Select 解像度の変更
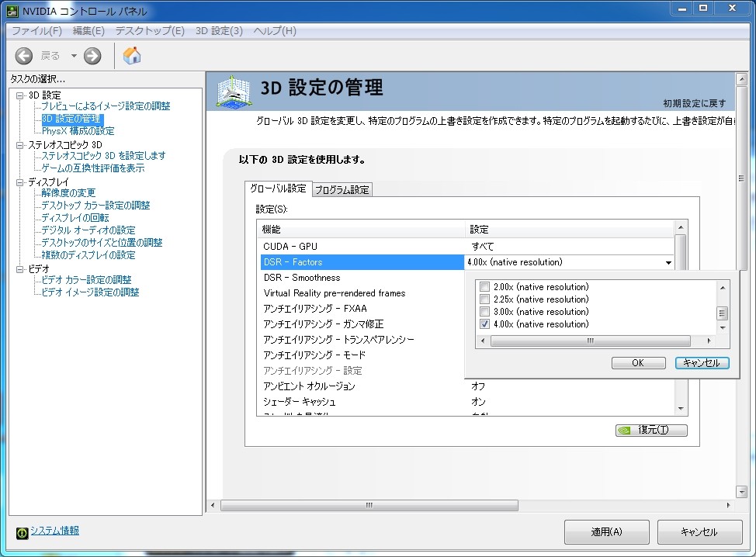 [x=68, y=192]
